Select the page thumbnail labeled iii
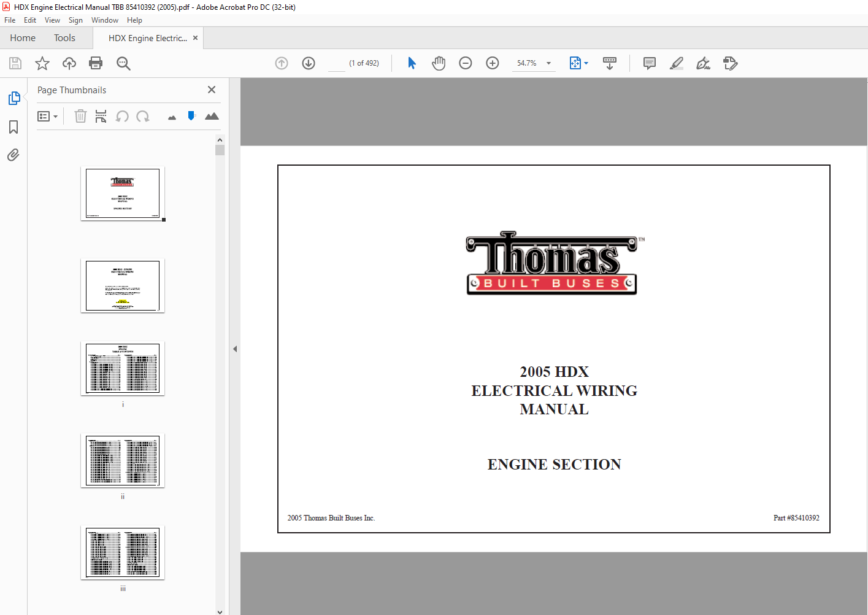The width and height of the screenshot is (868, 615). pyautogui.click(x=123, y=552)
